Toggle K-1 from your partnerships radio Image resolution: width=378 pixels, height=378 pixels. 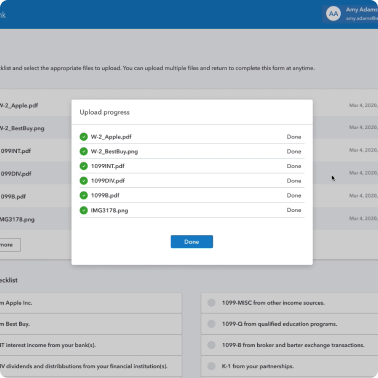(211, 366)
